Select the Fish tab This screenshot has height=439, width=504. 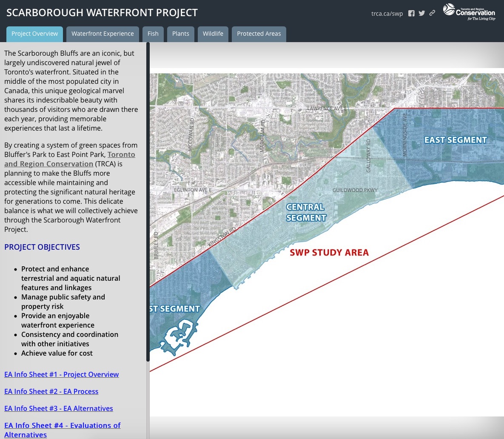point(153,34)
